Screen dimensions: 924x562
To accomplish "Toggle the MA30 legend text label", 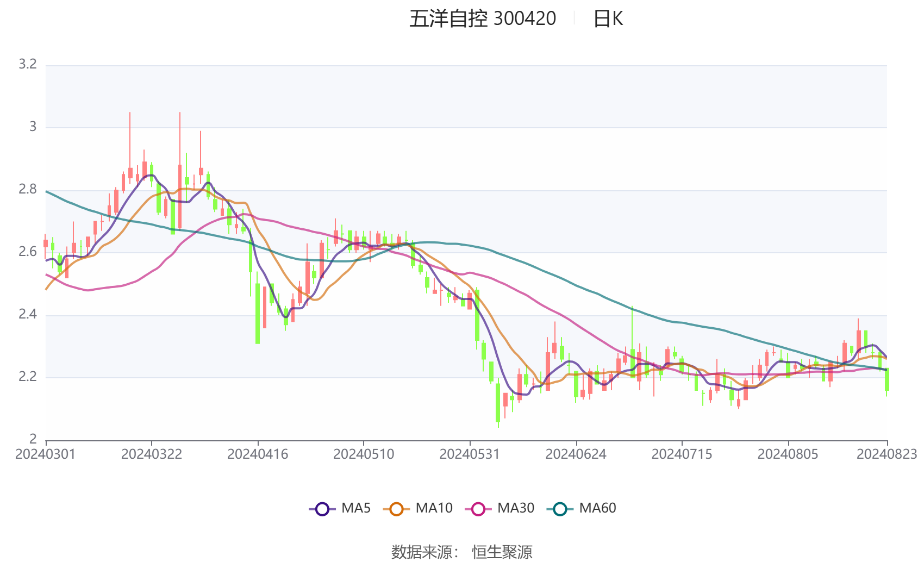I will click(x=516, y=508).
